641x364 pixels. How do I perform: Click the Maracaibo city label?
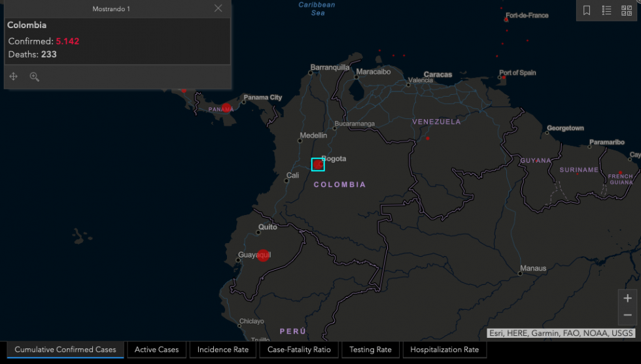coord(373,71)
